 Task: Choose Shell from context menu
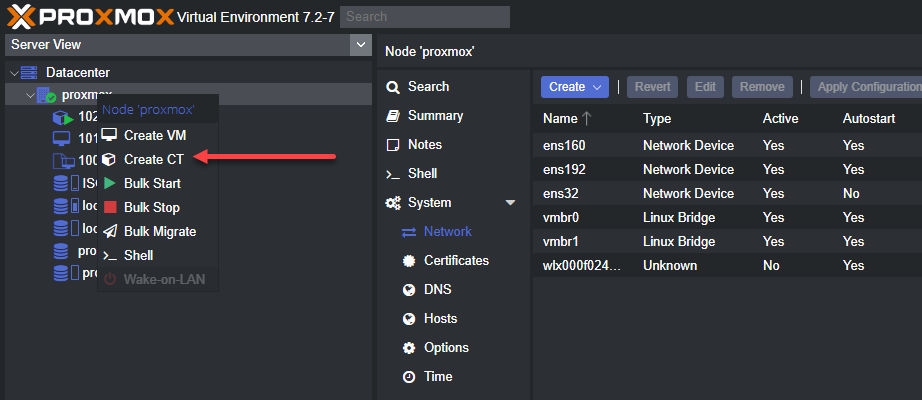[158, 255]
